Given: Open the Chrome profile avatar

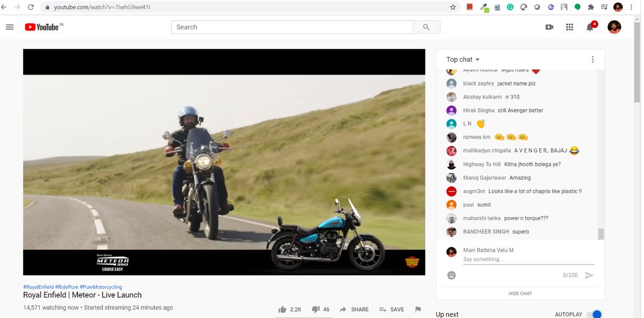Looking at the screenshot, I should 618,7.
